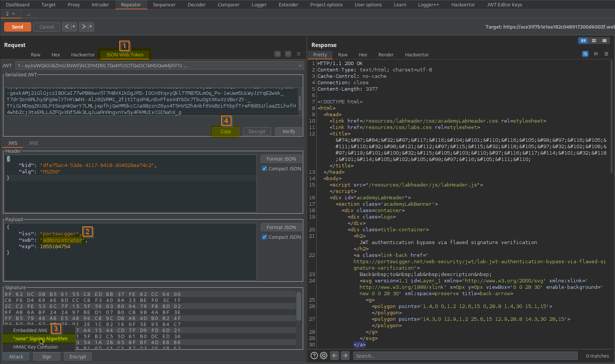Go to next search match arrow
The width and height of the screenshot is (615, 364).
[x=345, y=355]
